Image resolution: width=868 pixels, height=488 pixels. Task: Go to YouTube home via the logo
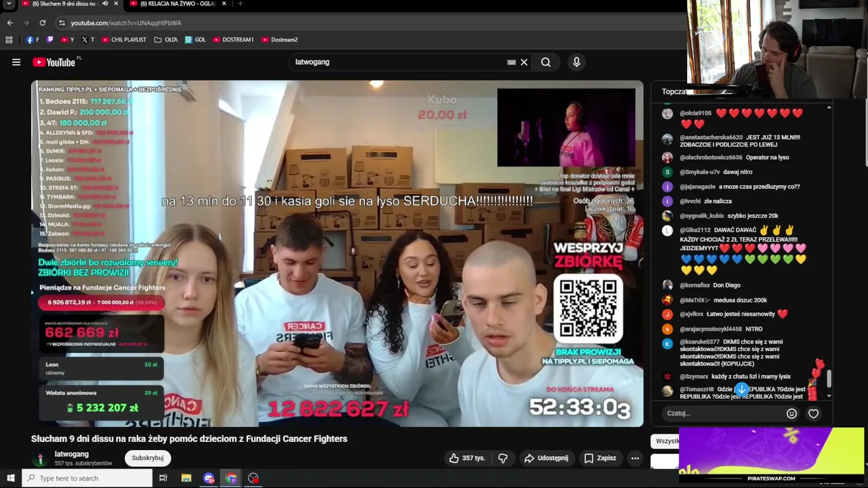(x=54, y=62)
